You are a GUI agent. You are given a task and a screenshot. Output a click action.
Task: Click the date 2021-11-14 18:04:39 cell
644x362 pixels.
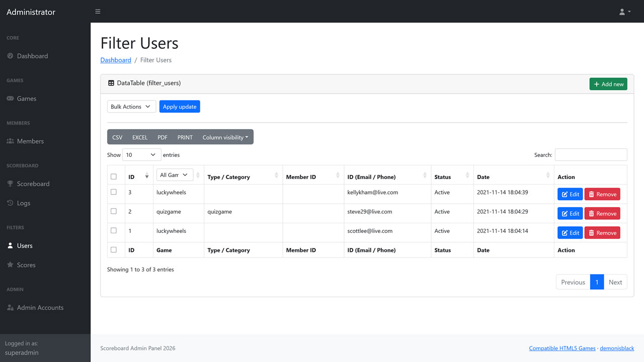pyautogui.click(x=514, y=194)
